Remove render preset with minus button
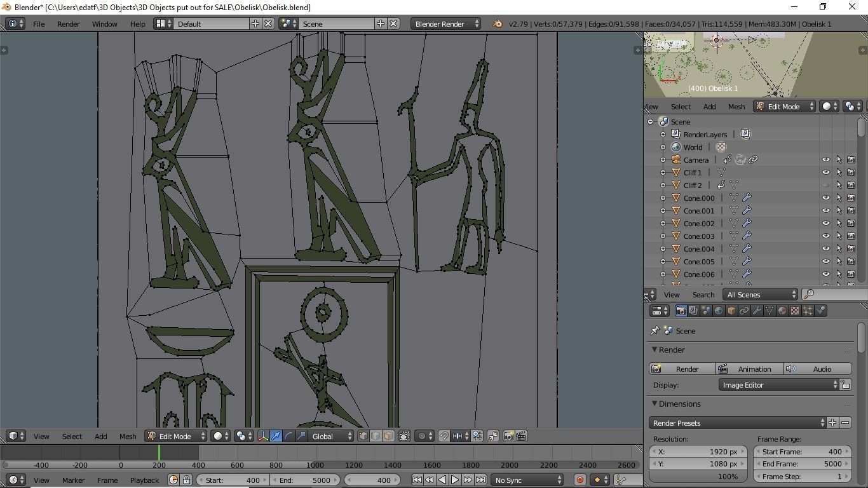Image resolution: width=868 pixels, height=488 pixels. 845,423
